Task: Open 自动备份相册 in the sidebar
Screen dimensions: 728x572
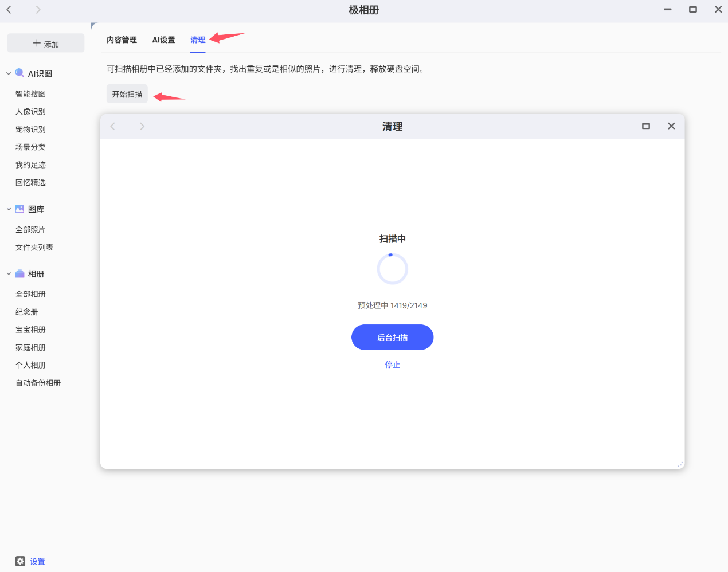Action: point(38,383)
